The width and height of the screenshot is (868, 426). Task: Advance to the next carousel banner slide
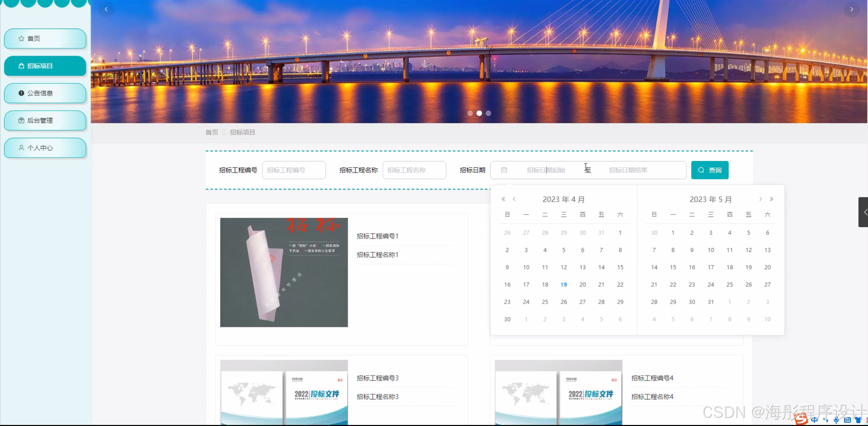851,9
